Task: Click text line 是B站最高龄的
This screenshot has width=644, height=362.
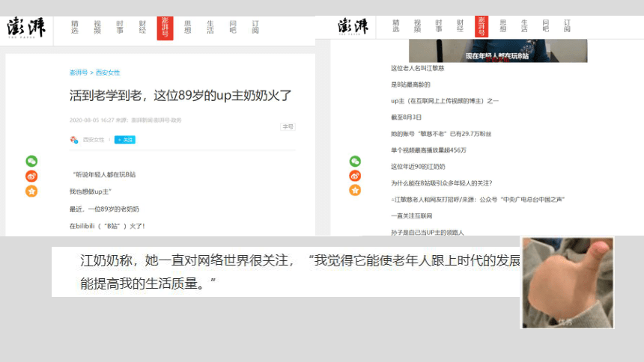Action: pos(410,85)
